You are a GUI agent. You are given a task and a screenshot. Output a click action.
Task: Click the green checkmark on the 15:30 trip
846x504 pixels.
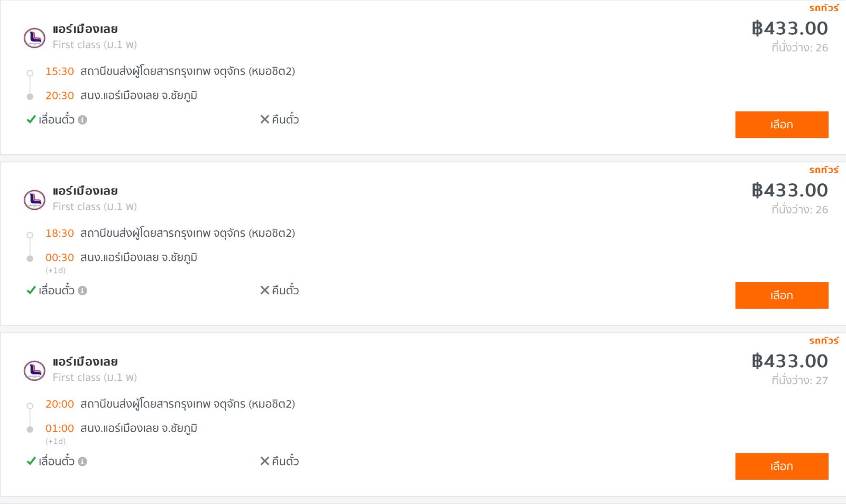click(x=31, y=119)
